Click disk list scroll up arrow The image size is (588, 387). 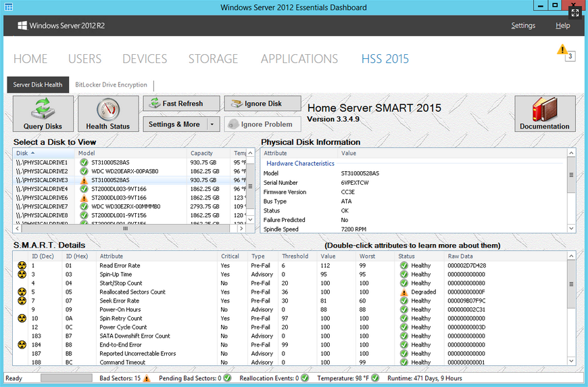pos(251,153)
